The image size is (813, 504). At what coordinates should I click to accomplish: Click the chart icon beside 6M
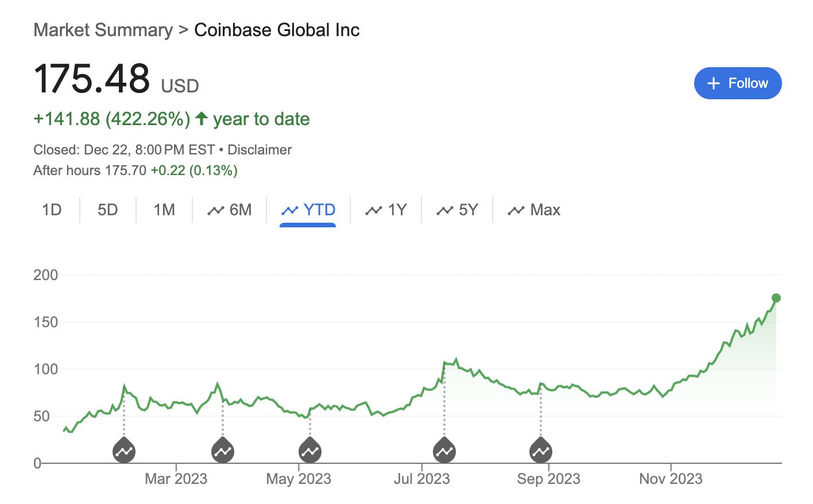click(x=215, y=211)
